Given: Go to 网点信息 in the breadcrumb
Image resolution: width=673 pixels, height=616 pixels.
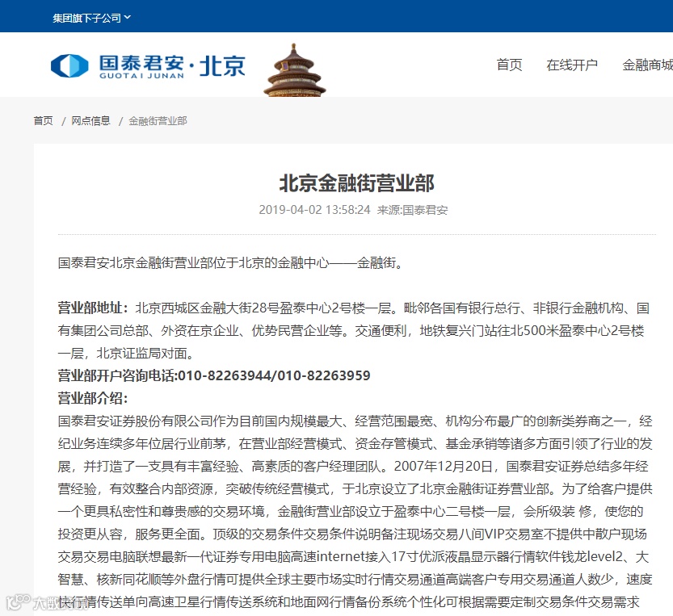Looking at the screenshot, I should click(90, 120).
